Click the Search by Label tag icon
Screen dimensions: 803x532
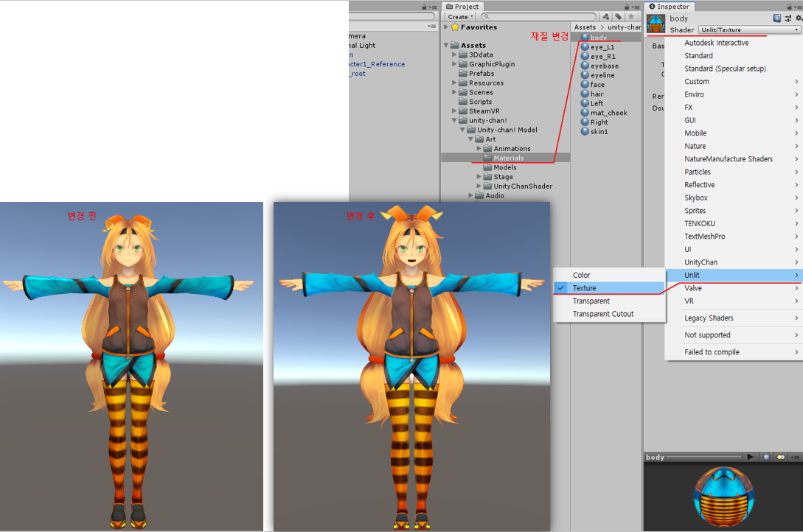pyautogui.click(x=619, y=17)
